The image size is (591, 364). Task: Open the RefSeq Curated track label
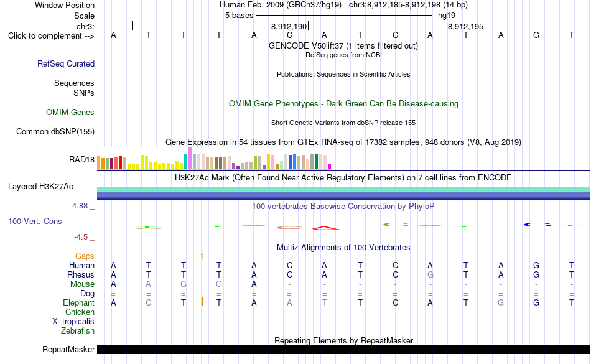(66, 63)
